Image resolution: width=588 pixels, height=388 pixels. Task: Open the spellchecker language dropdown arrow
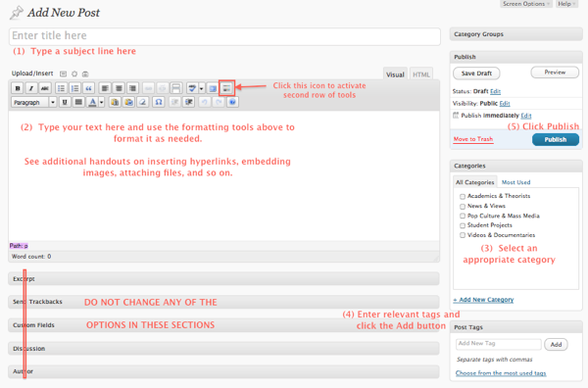point(201,88)
